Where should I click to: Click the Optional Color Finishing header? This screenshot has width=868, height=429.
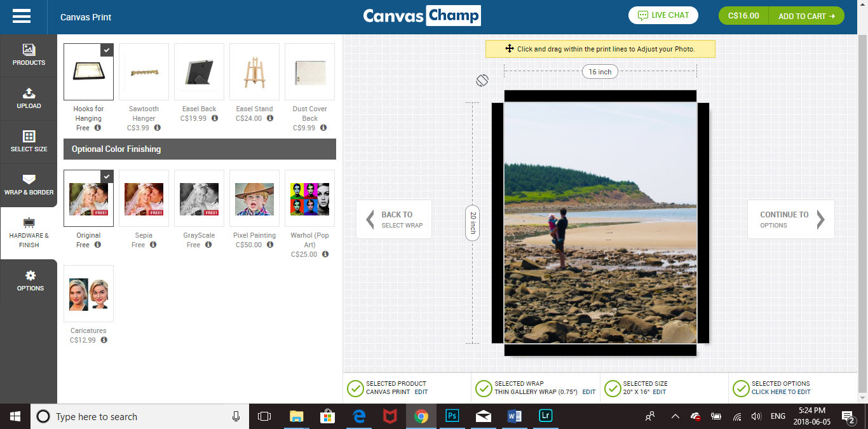[x=200, y=149]
